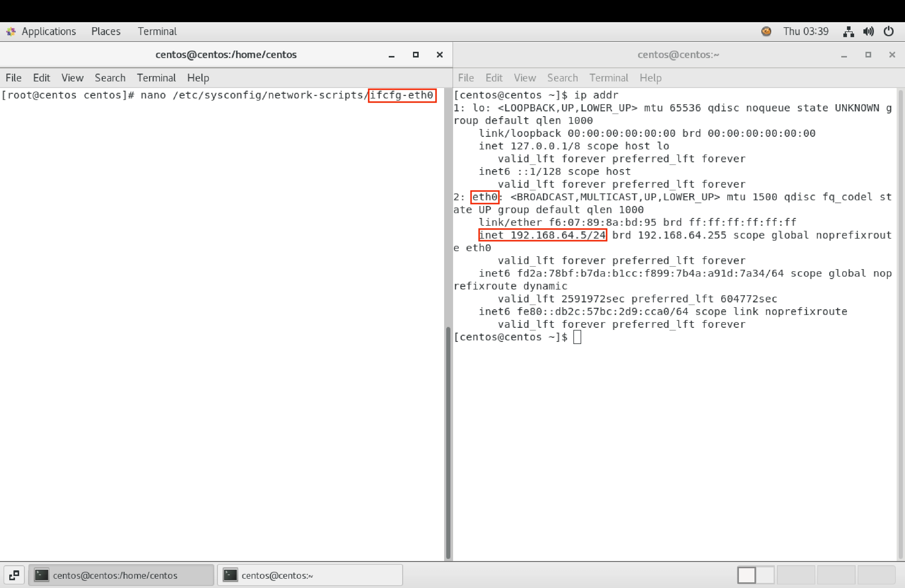Click the volume speaker icon
905x588 pixels.
[x=868, y=31]
